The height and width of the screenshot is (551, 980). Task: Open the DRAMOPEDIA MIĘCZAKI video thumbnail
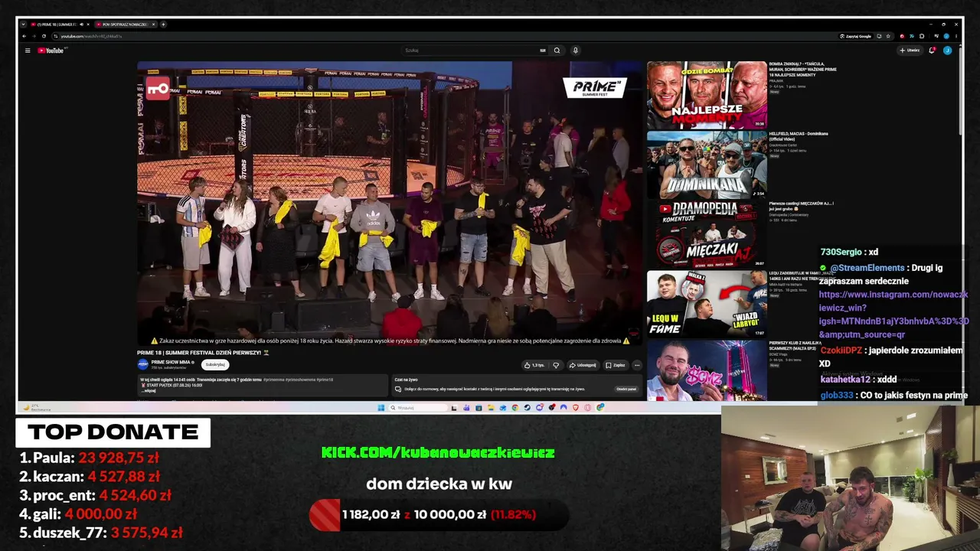pos(707,234)
